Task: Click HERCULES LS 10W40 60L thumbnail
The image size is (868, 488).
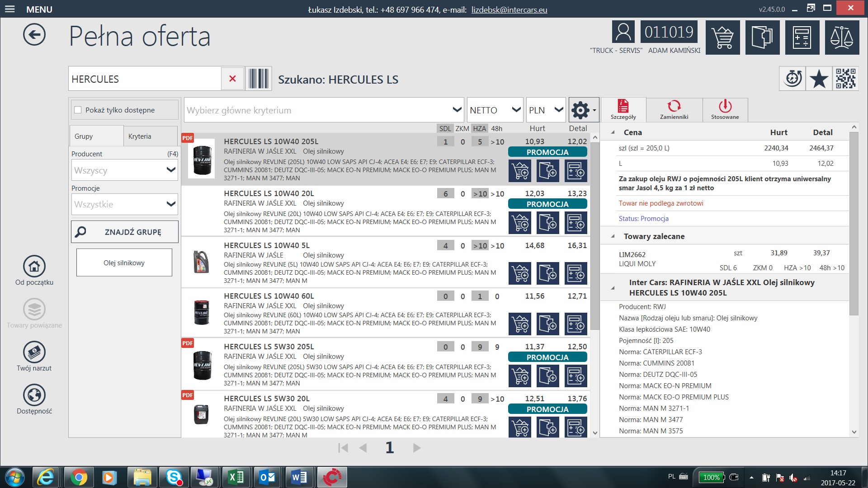Action: point(202,312)
